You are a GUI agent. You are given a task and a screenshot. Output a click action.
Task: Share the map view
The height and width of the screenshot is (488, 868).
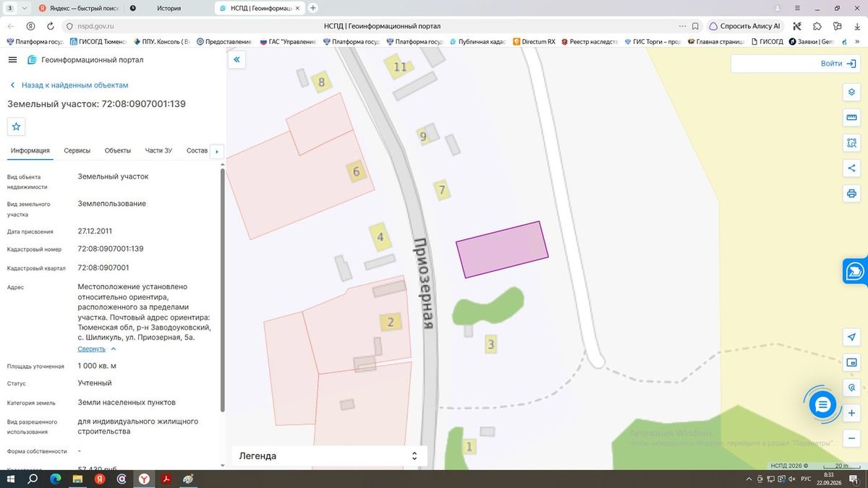[x=851, y=168]
